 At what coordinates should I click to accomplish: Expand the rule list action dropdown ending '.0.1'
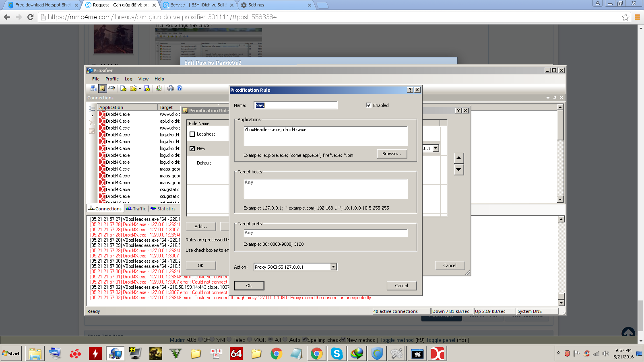[x=436, y=148]
